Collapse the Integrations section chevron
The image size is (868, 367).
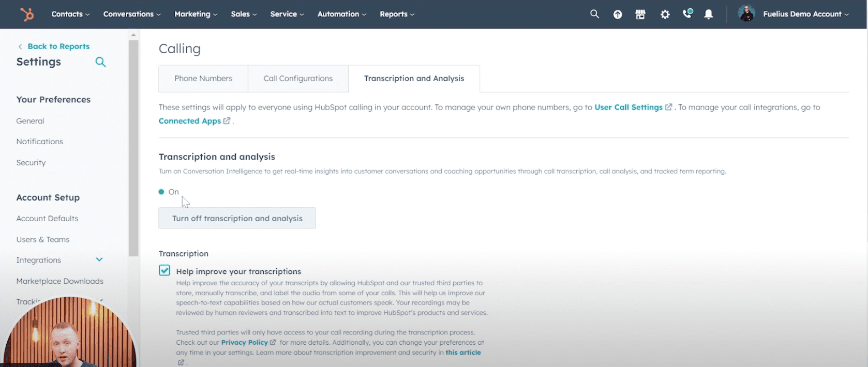[x=99, y=259]
